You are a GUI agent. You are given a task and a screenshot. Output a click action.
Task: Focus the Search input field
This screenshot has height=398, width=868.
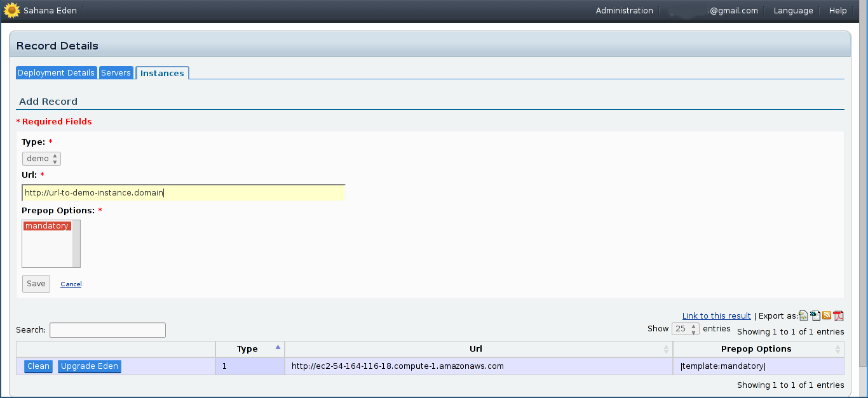pos(107,330)
